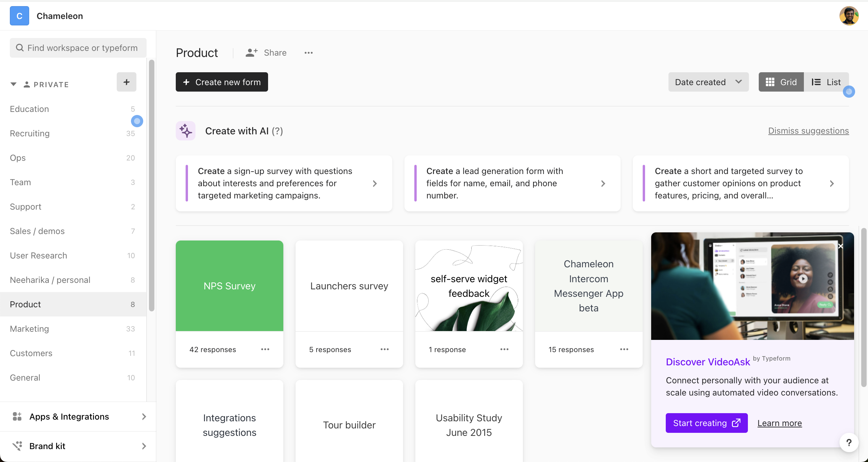Click the Discover VideoAsk heading
Image resolution: width=868 pixels, height=462 pixels.
708,362
